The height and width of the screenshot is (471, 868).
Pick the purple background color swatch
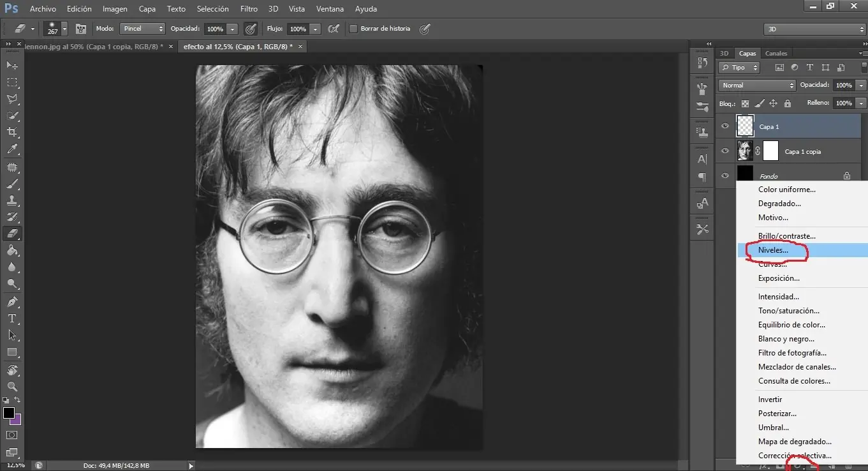pyautogui.click(x=17, y=420)
